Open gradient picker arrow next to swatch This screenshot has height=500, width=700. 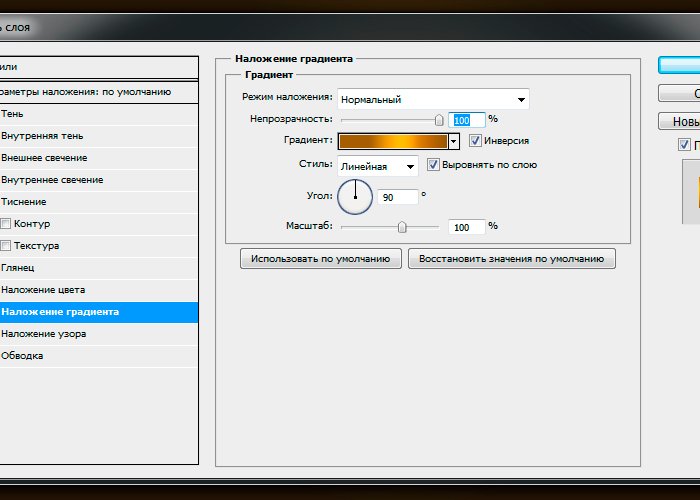453,142
